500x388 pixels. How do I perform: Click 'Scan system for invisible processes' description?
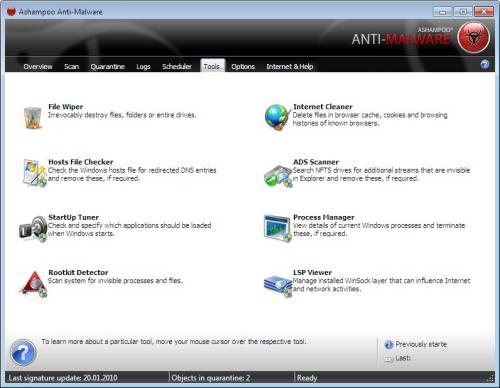(x=115, y=281)
